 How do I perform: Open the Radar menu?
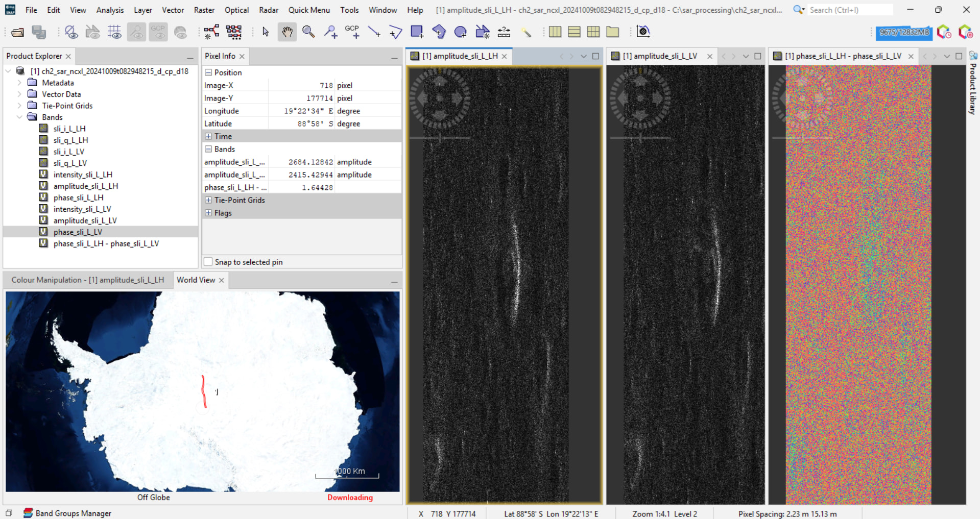269,10
